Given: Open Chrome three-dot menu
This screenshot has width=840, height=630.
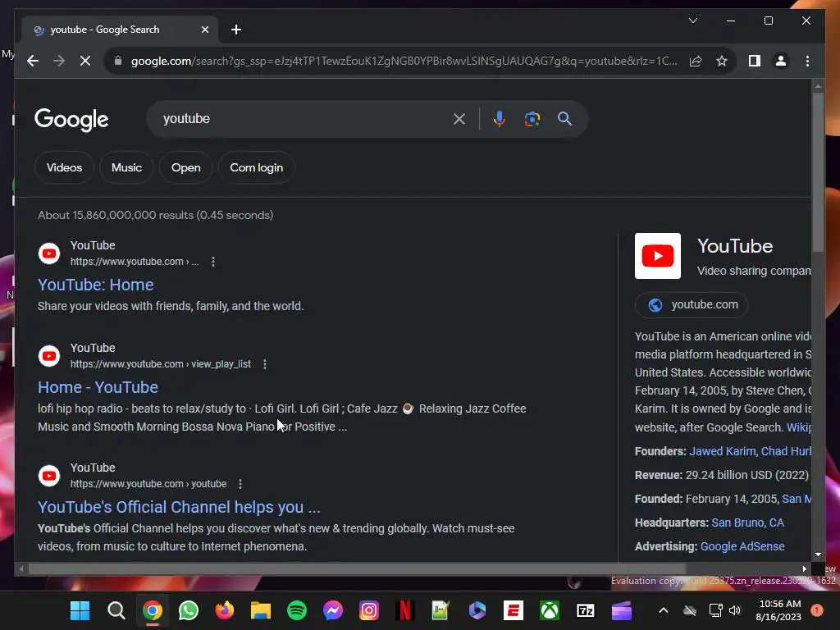Looking at the screenshot, I should pos(807,61).
